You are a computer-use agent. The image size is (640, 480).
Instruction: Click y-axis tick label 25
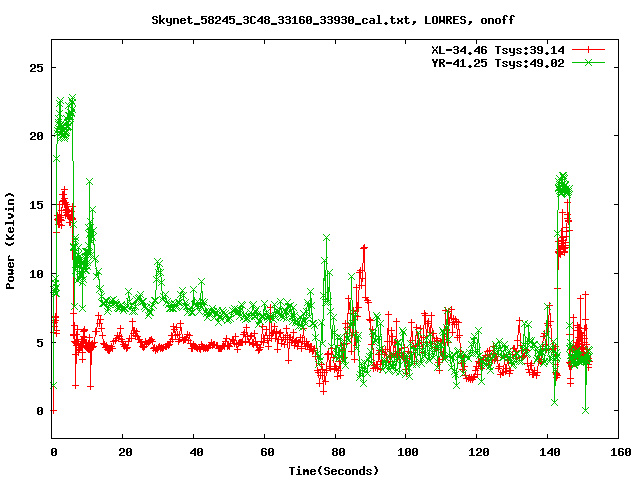point(36,68)
